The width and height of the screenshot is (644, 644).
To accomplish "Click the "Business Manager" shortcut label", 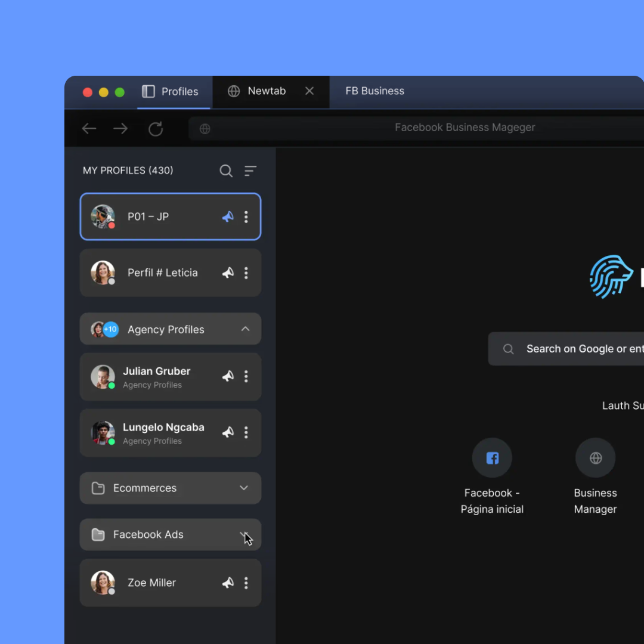I will tap(596, 501).
